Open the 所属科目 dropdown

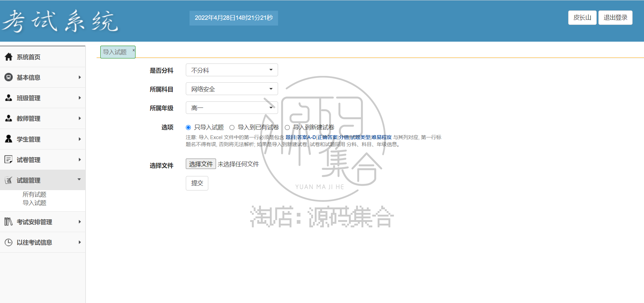(x=232, y=89)
